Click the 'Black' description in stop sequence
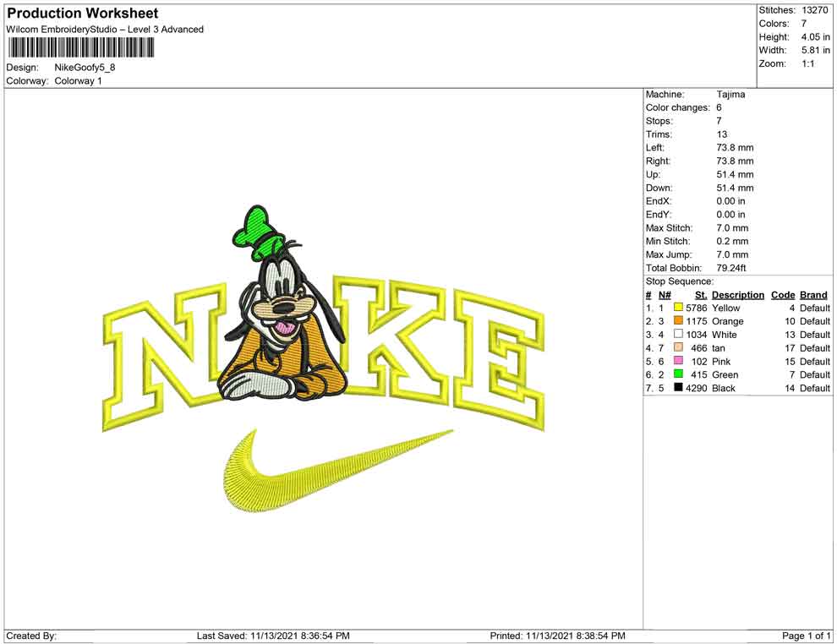Image resolution: width=837 pixels, height=644 pixels. (724, 388)
